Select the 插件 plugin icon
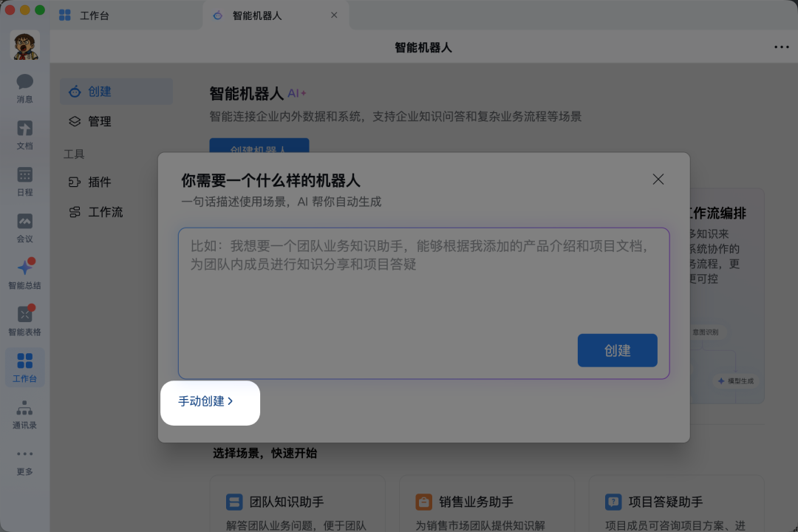The width and height of the screenshot is (798, 532). coord(75,182)
